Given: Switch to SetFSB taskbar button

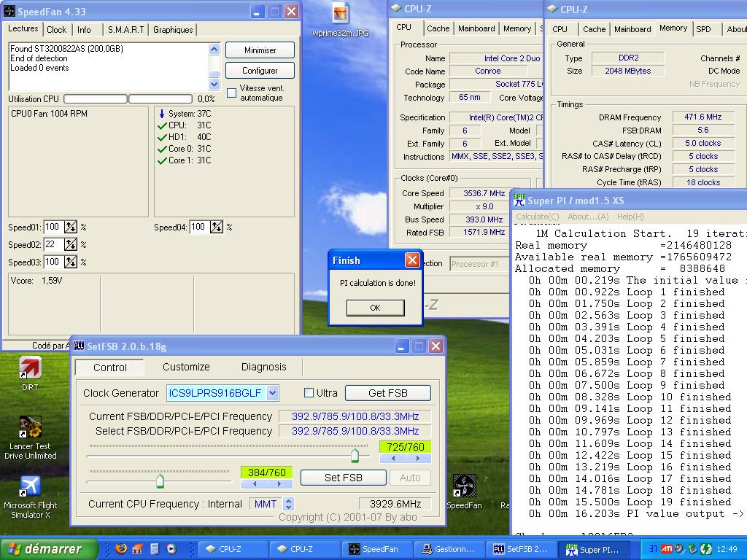Looking at the screenshot, I should pos(521,549).
